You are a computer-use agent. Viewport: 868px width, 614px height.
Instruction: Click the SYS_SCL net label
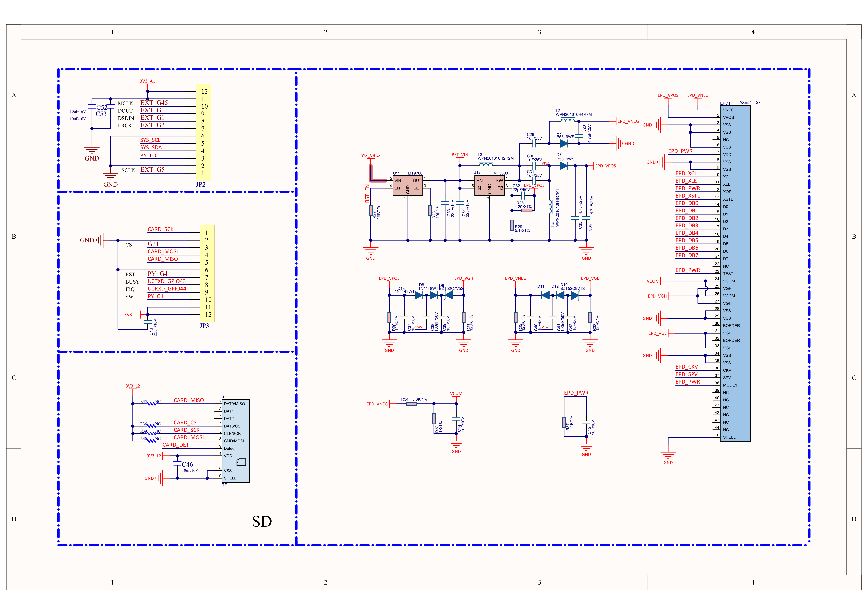(150, 140)
